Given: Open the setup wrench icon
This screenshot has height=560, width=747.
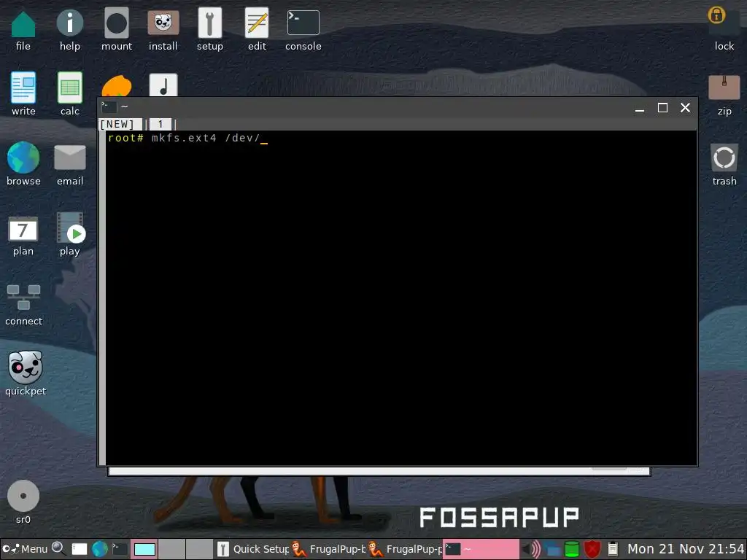Looking at the screenshot, I should click(209, 23).
